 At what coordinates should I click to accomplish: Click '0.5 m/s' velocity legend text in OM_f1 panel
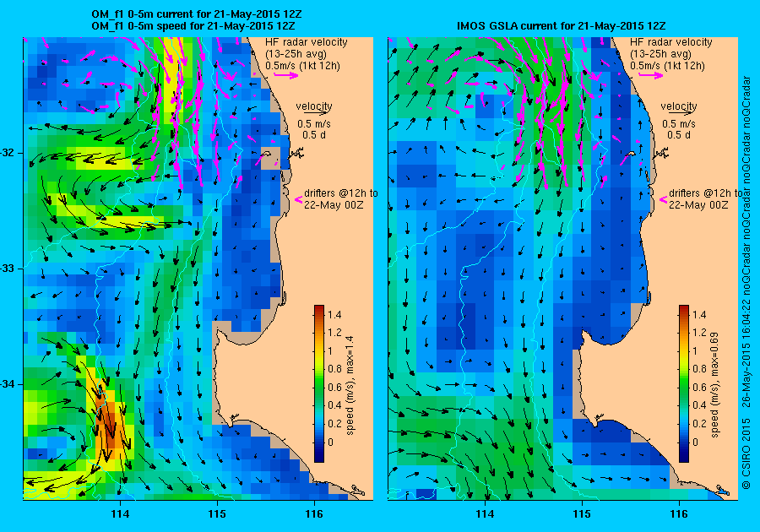[314, 123]
